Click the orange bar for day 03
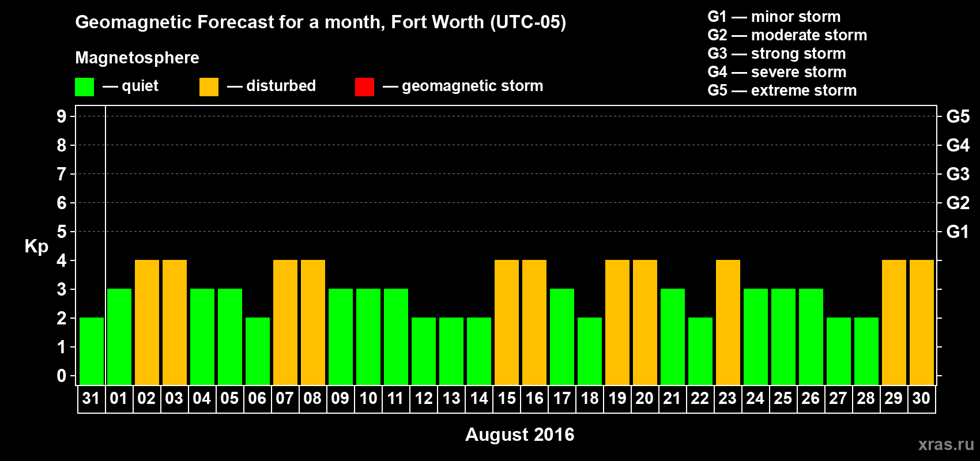The image size is (980, 461). pos(175,322)
